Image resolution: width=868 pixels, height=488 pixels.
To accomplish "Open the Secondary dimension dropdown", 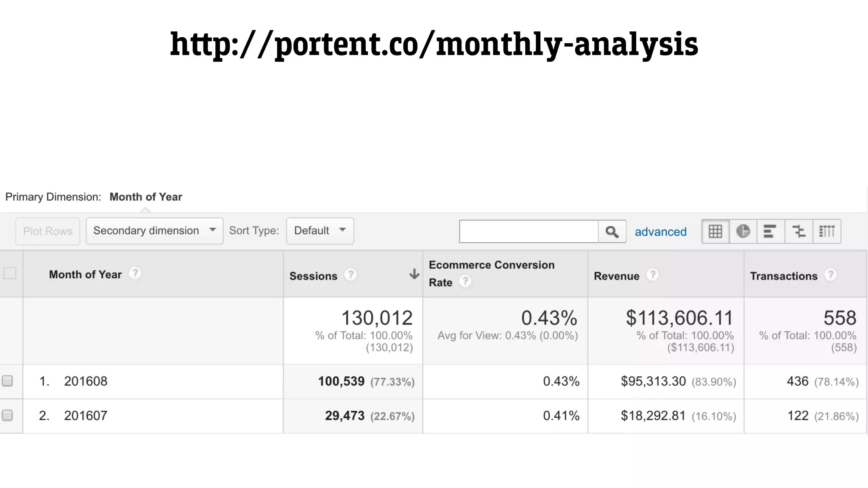I will pyautogui.click(x=155, y=231).
